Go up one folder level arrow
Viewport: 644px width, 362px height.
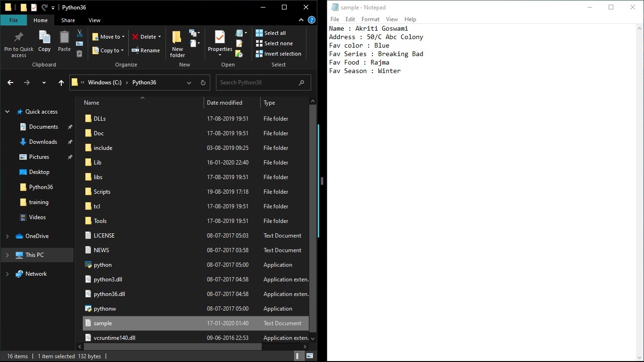pos(61,82)
